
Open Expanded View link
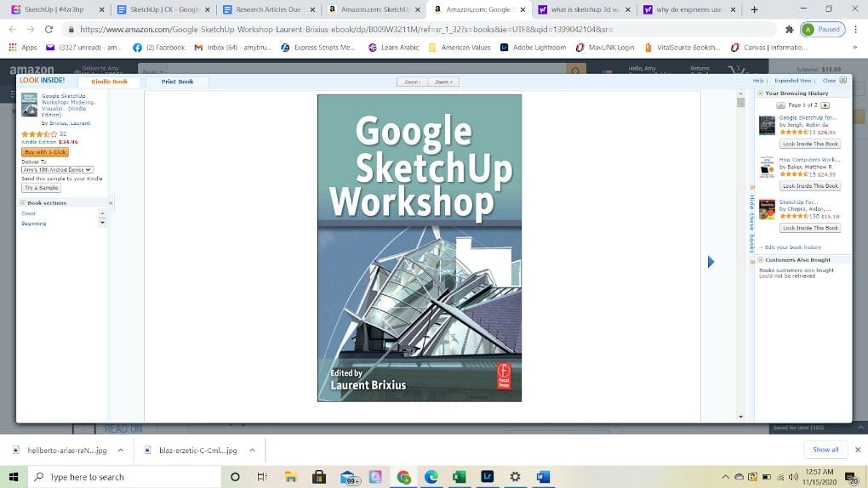click(x=793, y=81)
